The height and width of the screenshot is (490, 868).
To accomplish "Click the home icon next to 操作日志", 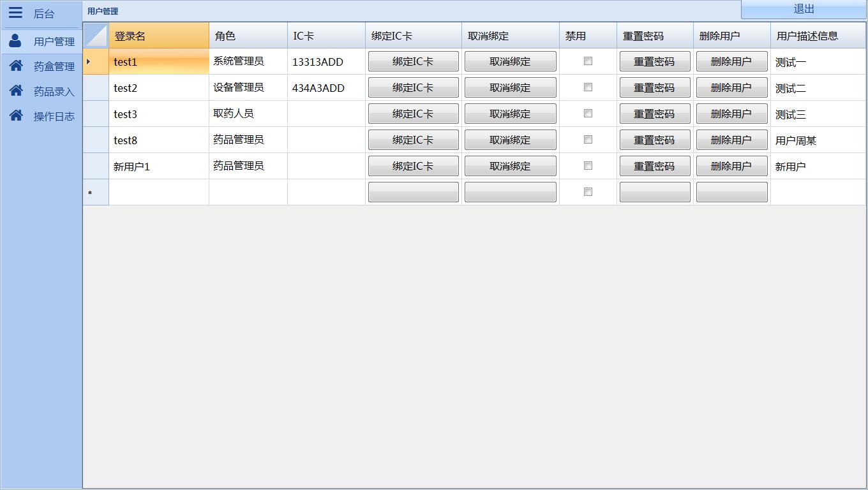I will point(16,115).
